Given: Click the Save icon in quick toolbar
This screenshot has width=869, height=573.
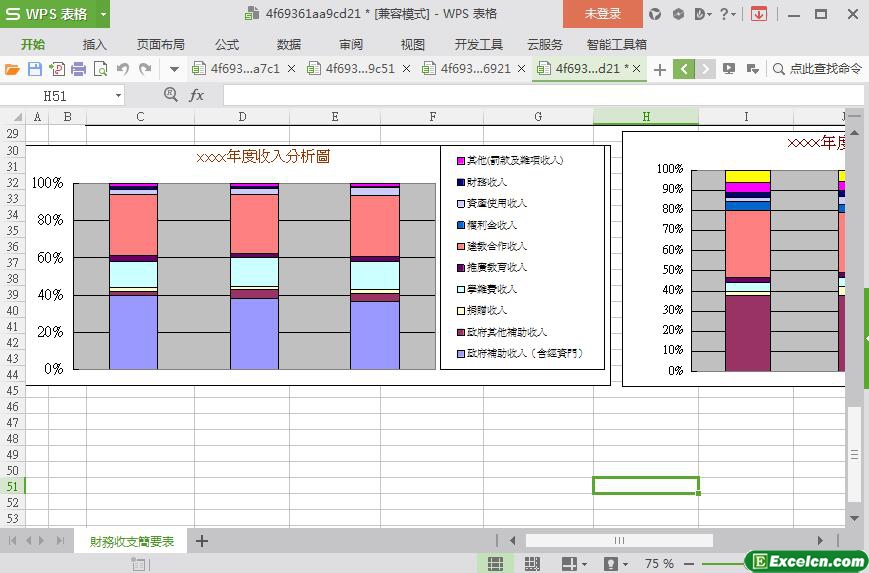Looking at the screenshot, I should [34, 69].
